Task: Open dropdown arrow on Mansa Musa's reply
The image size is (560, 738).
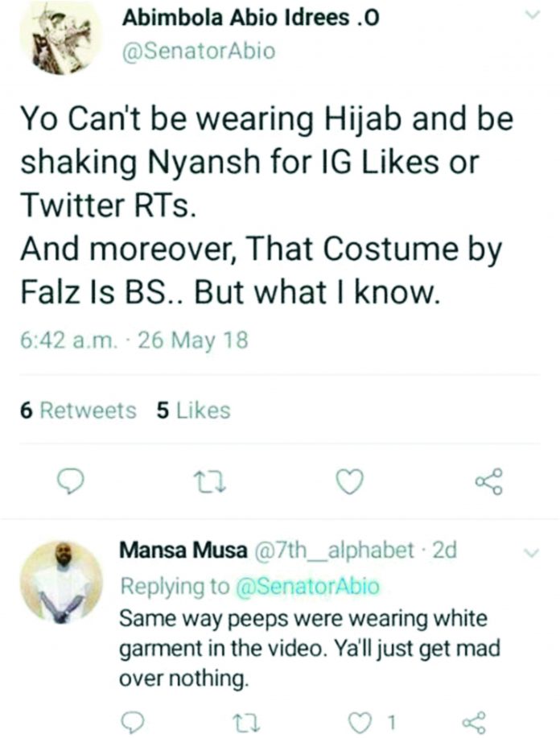Action: 530,553
